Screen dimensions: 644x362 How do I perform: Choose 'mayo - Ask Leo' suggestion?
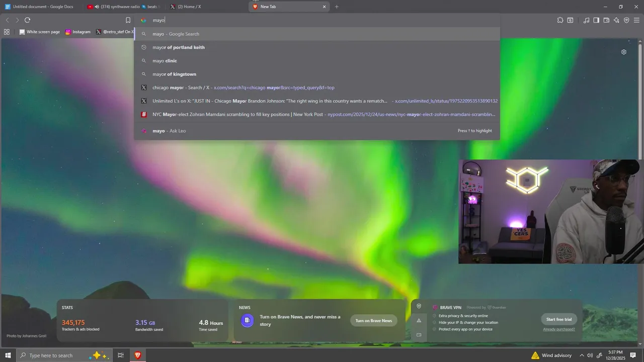point(317,131)
